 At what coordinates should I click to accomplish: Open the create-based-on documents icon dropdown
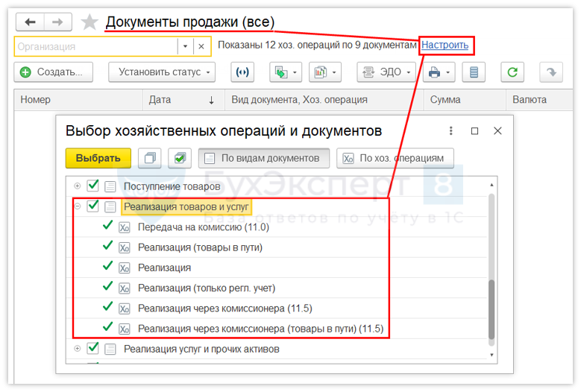(286, 72)
